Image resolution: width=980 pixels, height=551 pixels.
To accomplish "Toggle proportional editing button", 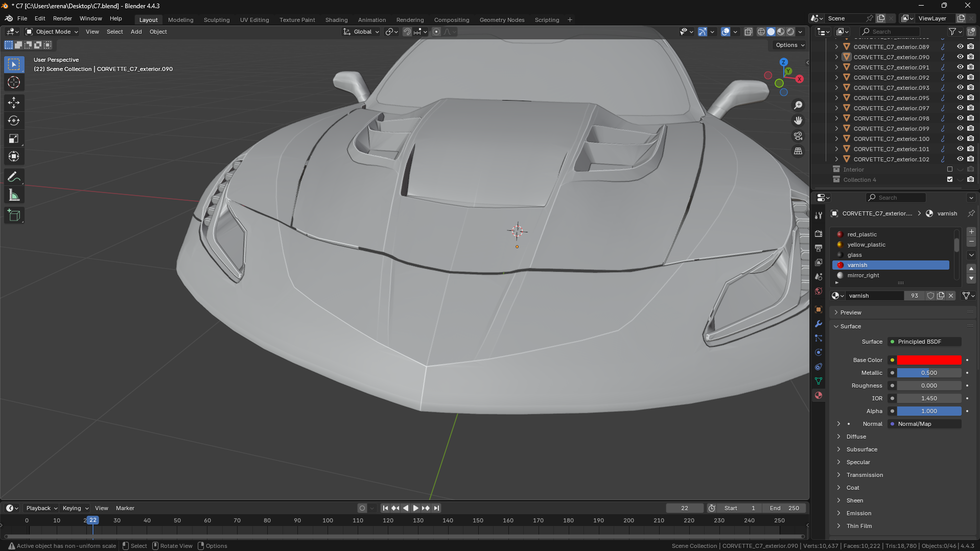I will 436,32.
